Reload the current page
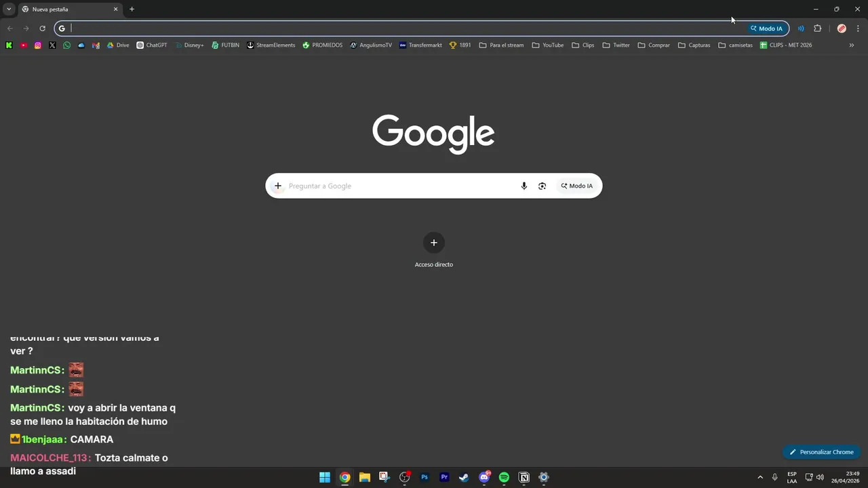Viewport: 868px width, 488px height. 42,28
